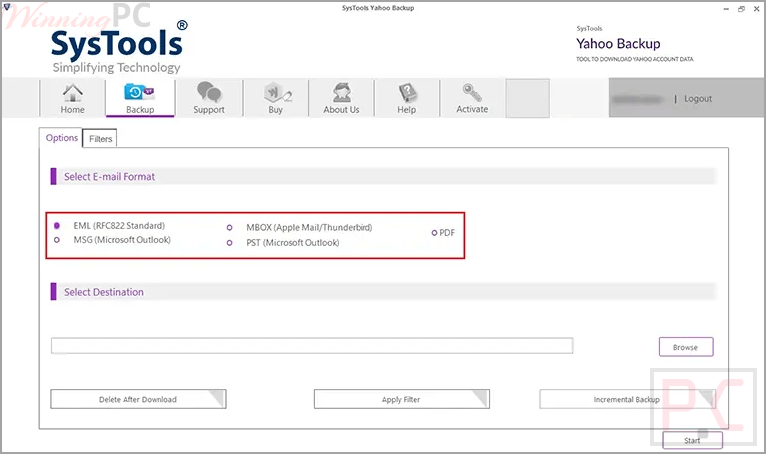
Task: Select the Backup toolbar icon
Action: [140, 98]
